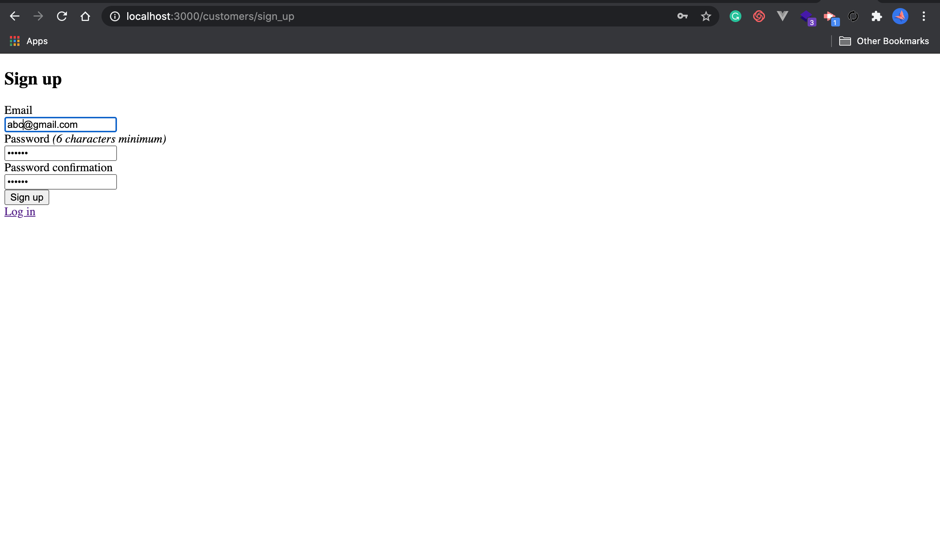The height and width of the screenshot is (560, 940).
Task: Expand the browser tab options dropdown
Action: [x=924, y=16]
